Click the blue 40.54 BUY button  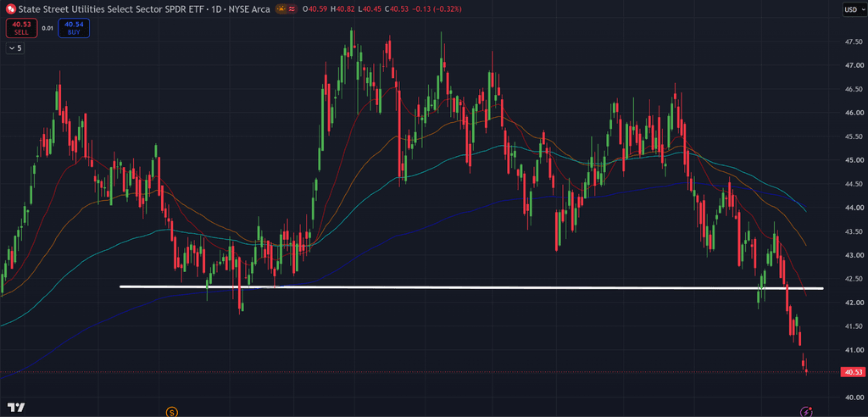74,28
